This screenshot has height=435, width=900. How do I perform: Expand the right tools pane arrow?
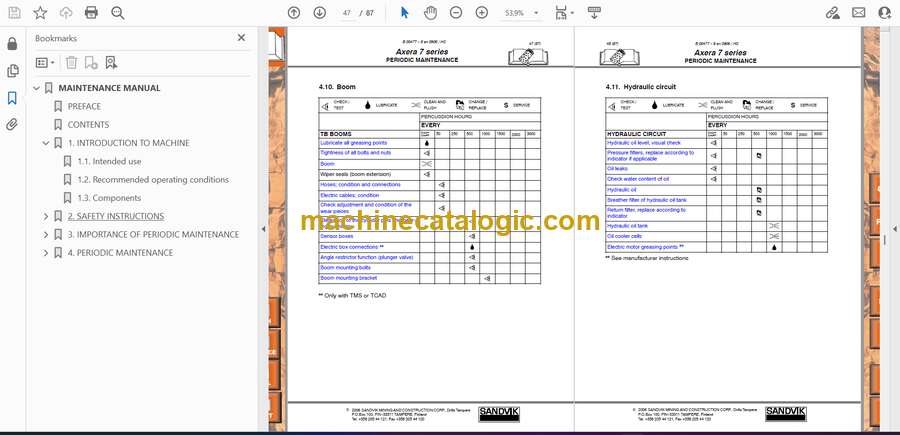click(894, 229)
